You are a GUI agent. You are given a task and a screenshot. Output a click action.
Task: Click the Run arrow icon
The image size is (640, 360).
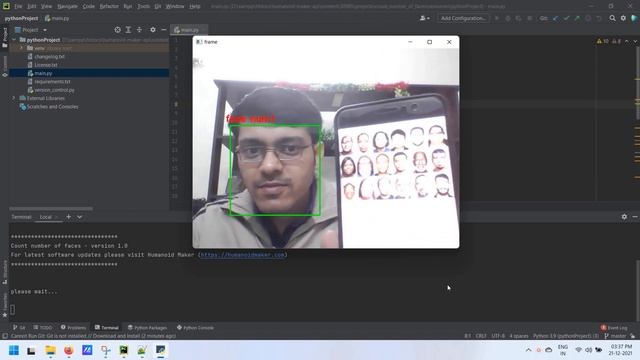497,18
